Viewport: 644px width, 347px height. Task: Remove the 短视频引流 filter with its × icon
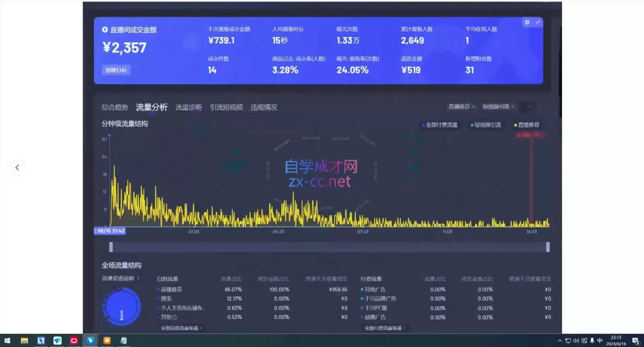(513, 107)
